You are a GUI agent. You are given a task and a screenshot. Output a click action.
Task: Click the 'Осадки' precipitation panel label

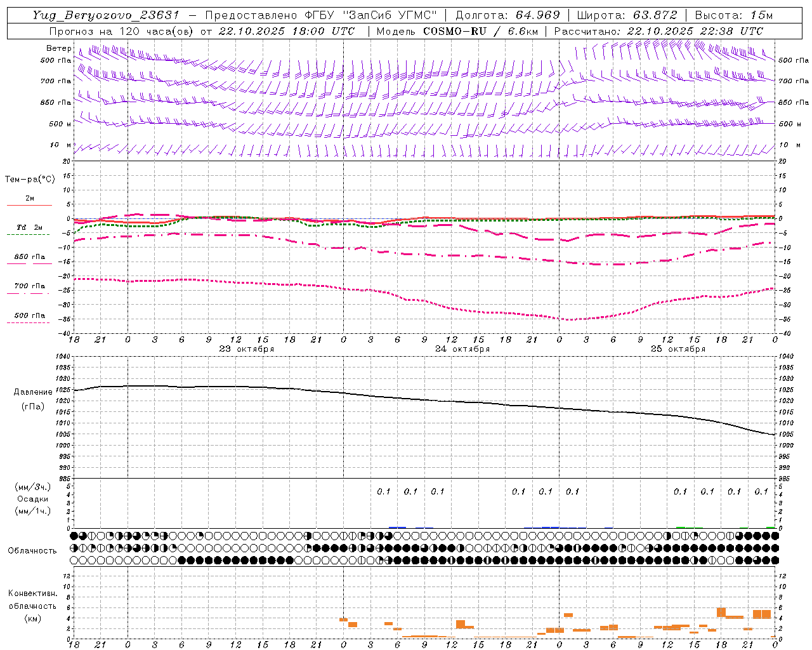coord(33,500)
